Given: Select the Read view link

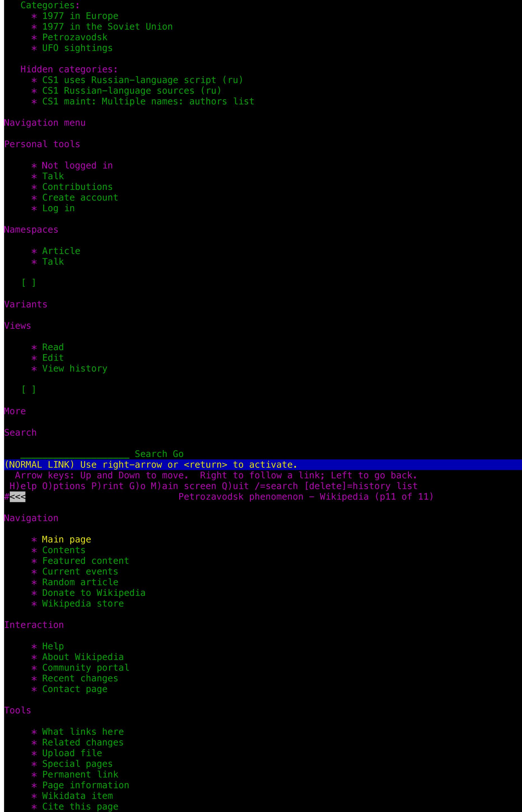Looking at the screenshot, I should pos(53,347).
